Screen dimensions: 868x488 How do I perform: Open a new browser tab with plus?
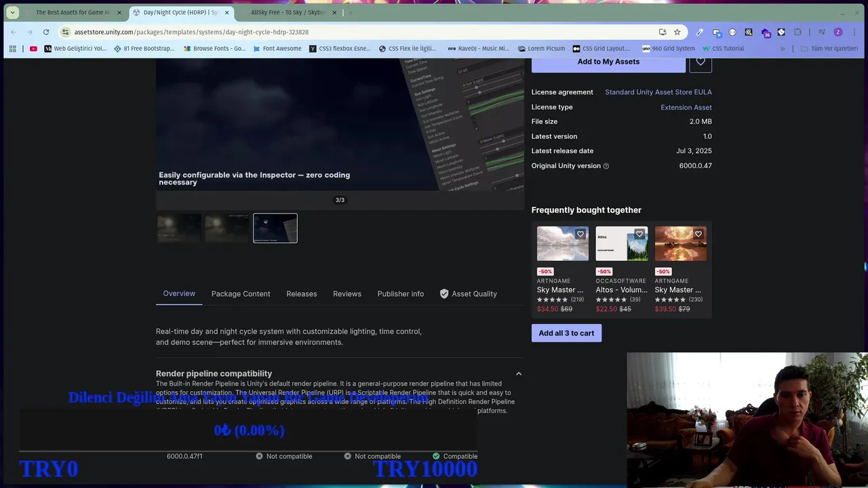click(x=351, y=12)
